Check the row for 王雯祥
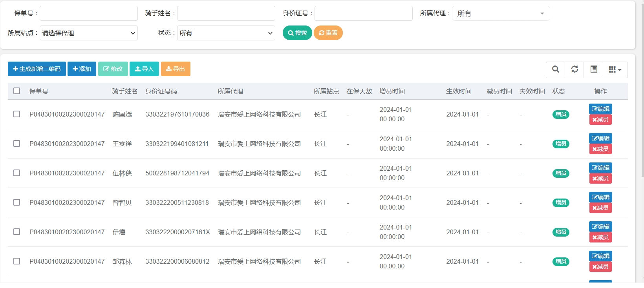644x288 pixels. [16, 144]
